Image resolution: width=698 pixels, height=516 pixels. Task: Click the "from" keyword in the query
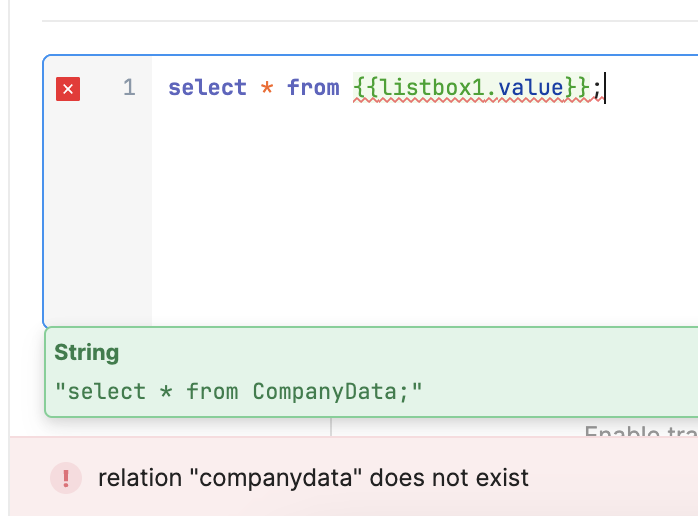point(313,88)
